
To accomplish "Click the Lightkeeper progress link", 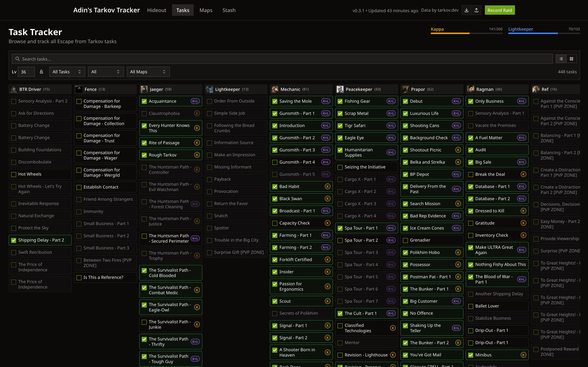I will [x=520, y=29].
